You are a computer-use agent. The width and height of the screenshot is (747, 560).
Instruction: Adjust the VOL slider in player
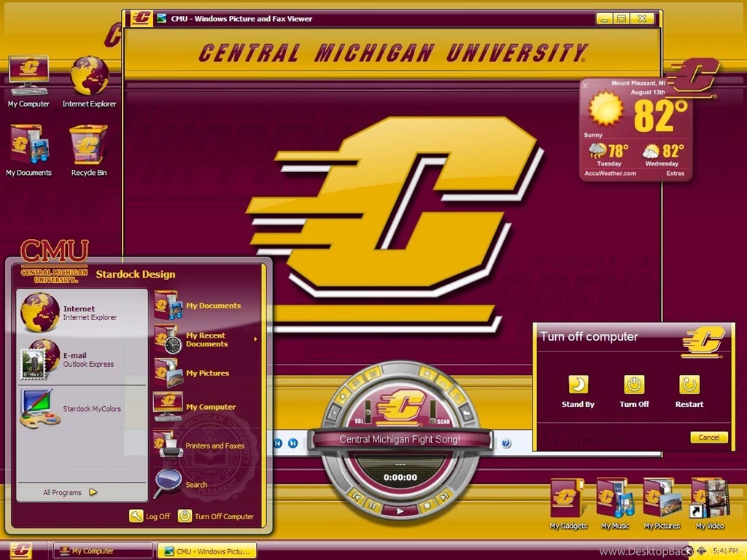tap(368, 413)
